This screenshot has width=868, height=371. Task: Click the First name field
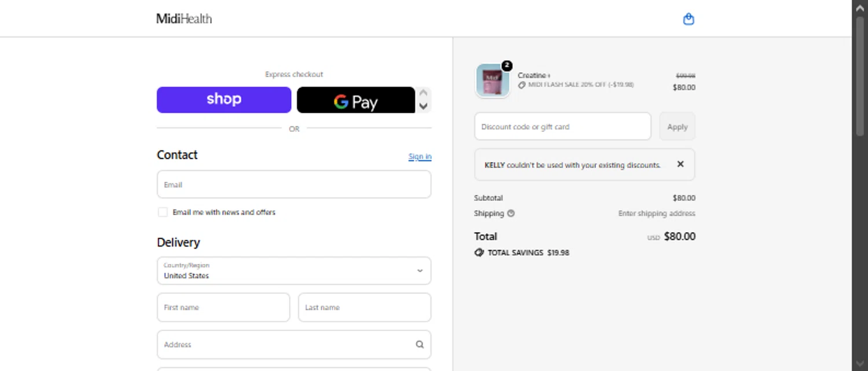[x=223, y=307]
